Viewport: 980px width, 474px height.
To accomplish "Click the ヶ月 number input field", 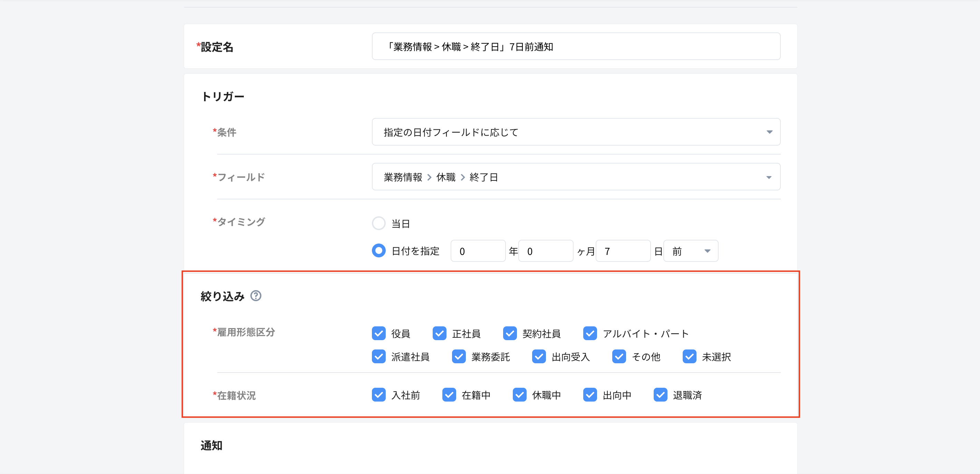I will tap(546, 251).
